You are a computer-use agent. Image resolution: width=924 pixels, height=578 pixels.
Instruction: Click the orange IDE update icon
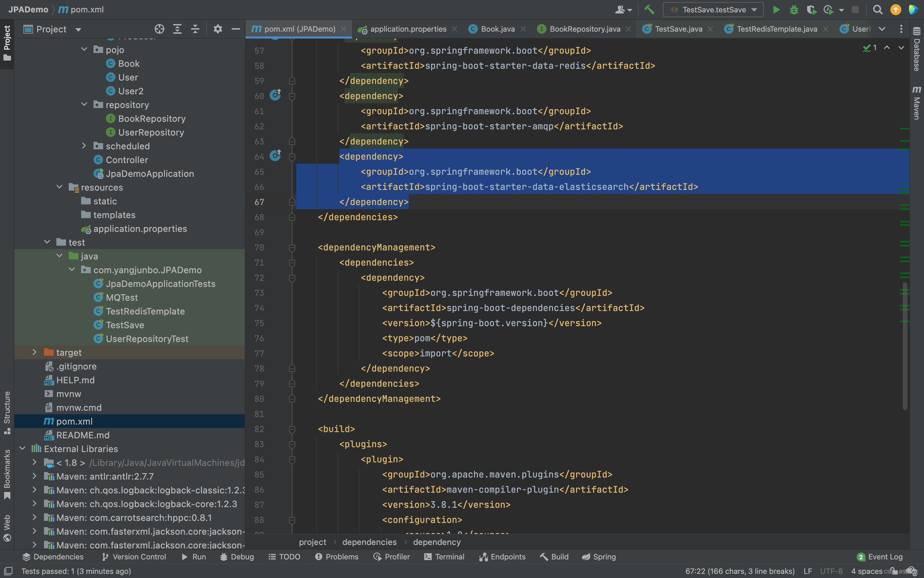tap(895, 10)
